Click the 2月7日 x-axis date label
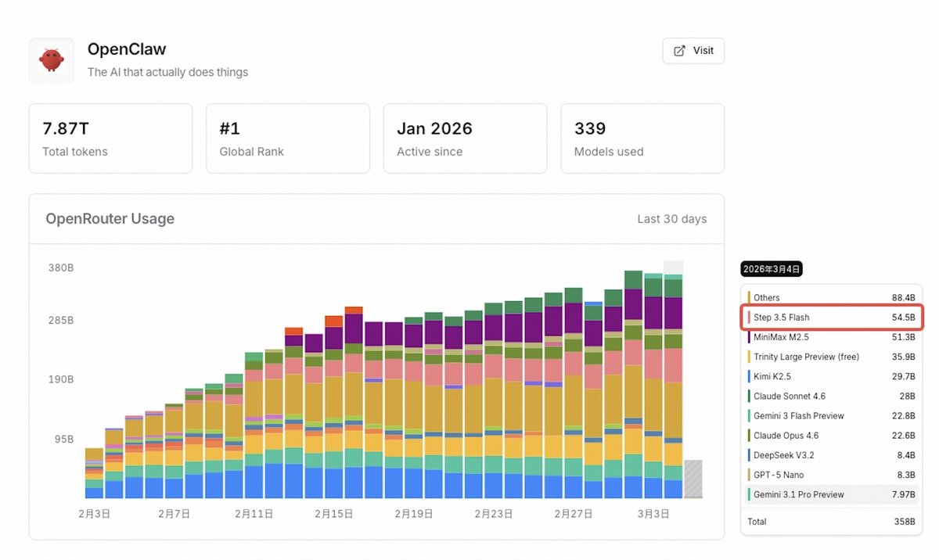The height and width of the screenshot is (560, 939). pos(174,514)
